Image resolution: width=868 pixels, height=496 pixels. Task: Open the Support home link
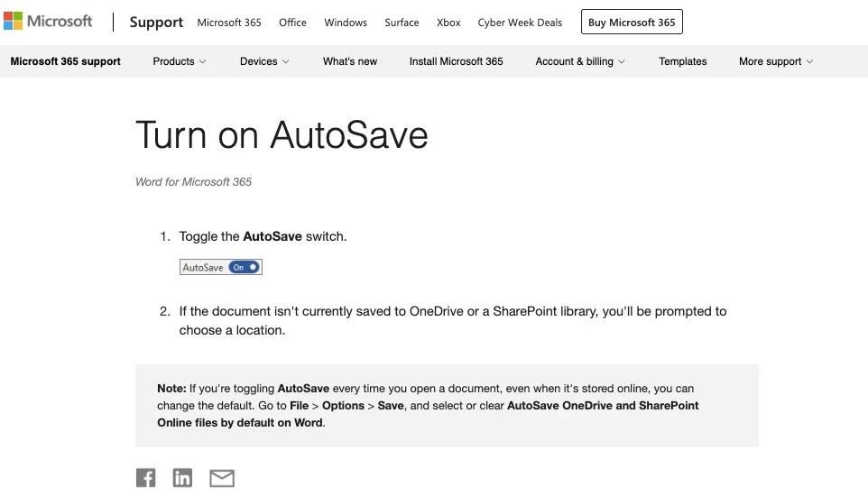(x=156, y=23)
